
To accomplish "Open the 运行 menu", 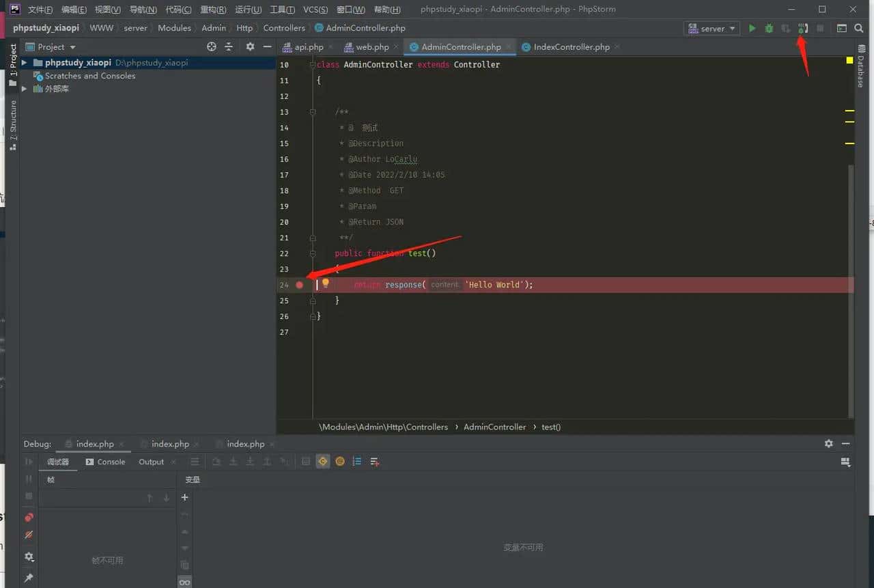I will [248, 10].
